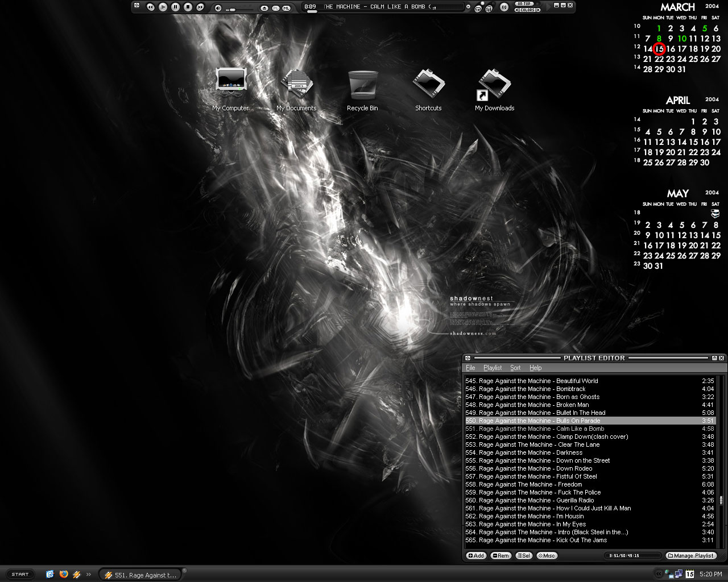Launch Winamp from quick launch bar

tap(77, 575)
